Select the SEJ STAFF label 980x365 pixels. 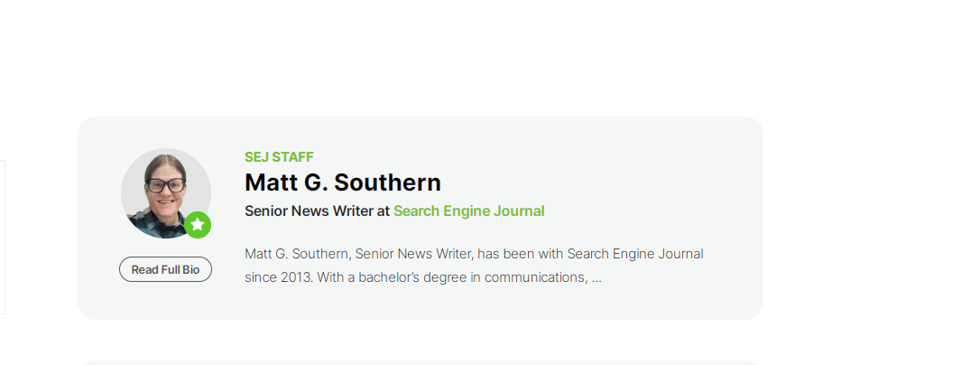279,156
